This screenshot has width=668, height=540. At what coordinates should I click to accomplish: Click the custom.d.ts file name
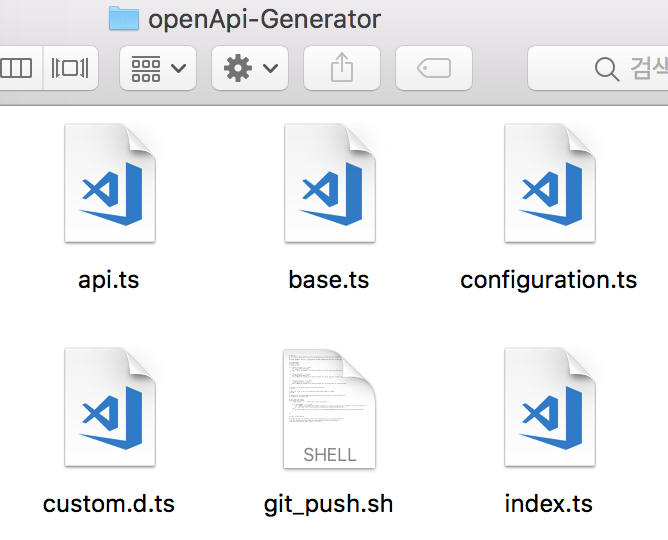[x=109, y=504]
